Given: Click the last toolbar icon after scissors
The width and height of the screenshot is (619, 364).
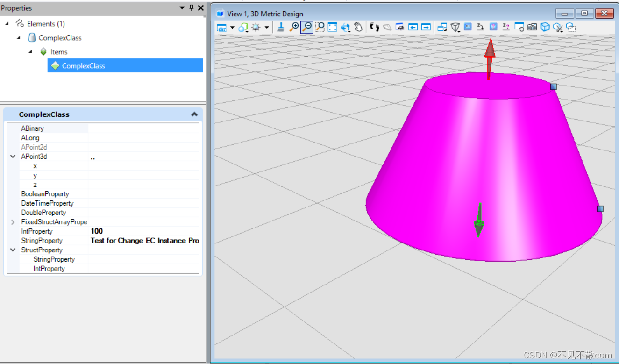Looking at the screenshot, I should tap(570, 28).
